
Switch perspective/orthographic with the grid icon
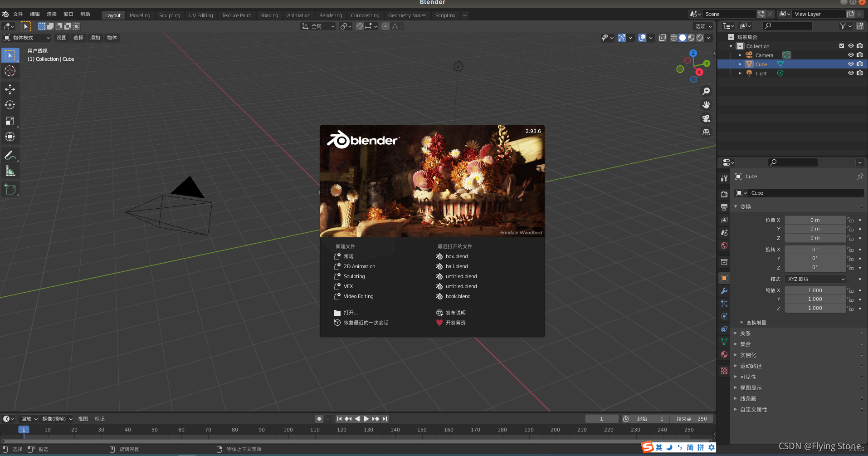click(706, 132)
